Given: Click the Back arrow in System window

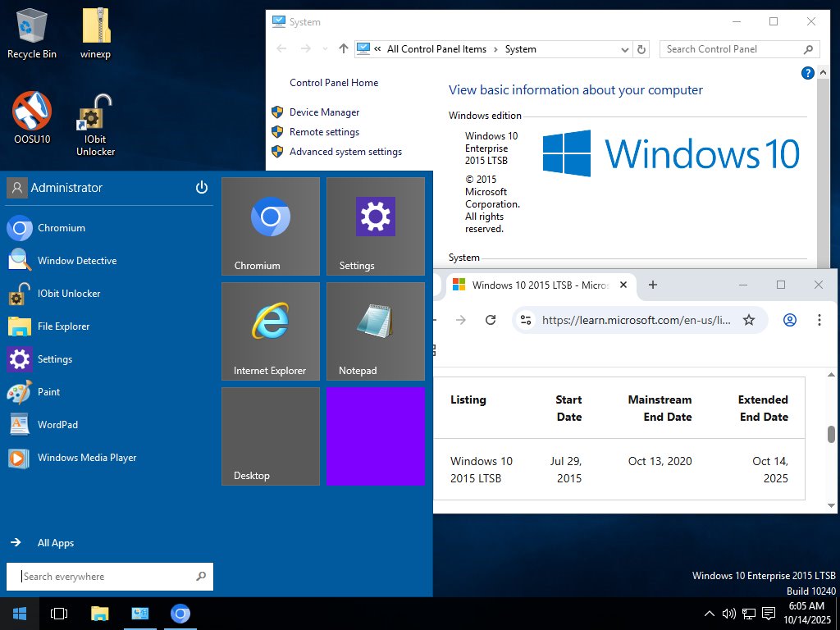Looking at the screenshot, I should [x=282, y=48].
